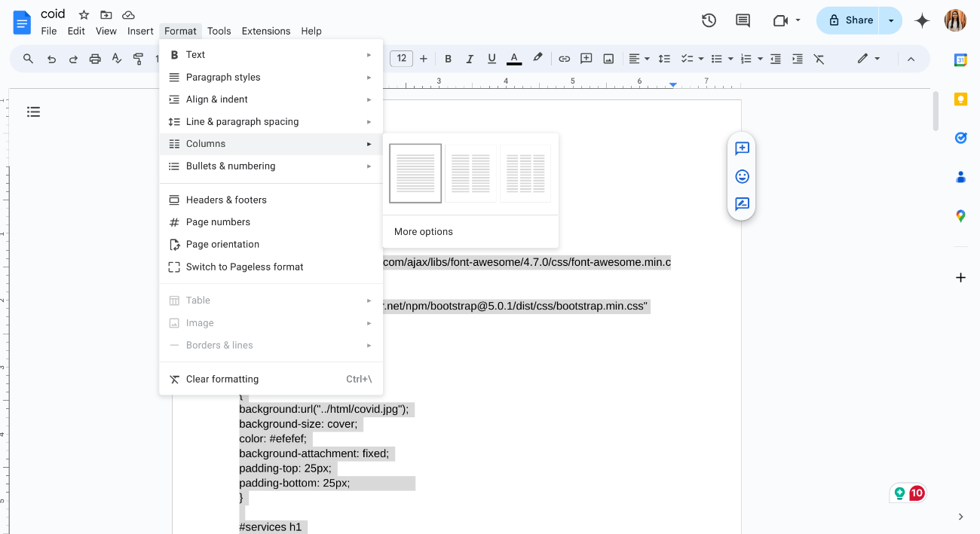The height and width of the screenshot is (534, 980).
Task: Select the two-column layout thumbnail
Action: point(470,173)
